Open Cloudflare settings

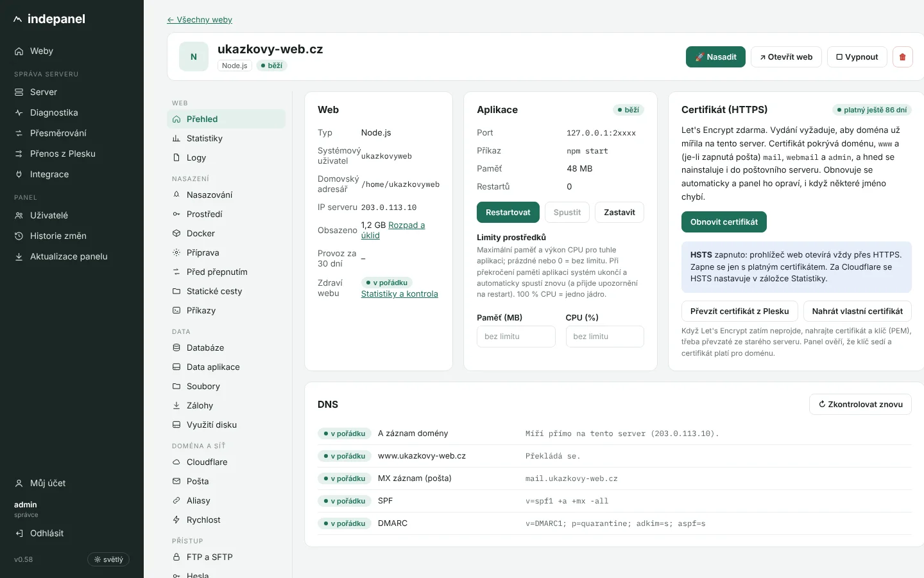226,462
